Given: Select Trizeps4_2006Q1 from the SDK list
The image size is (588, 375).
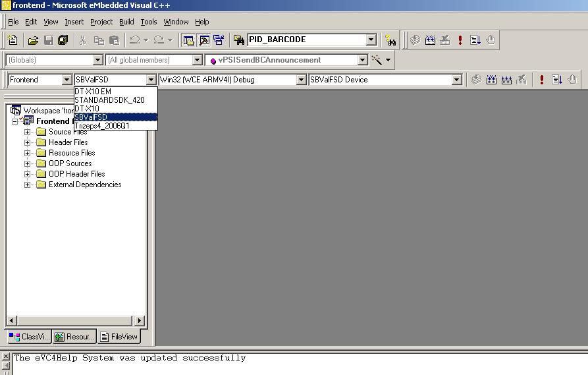Looking at the screenshot, I should (x=102, y=125).
